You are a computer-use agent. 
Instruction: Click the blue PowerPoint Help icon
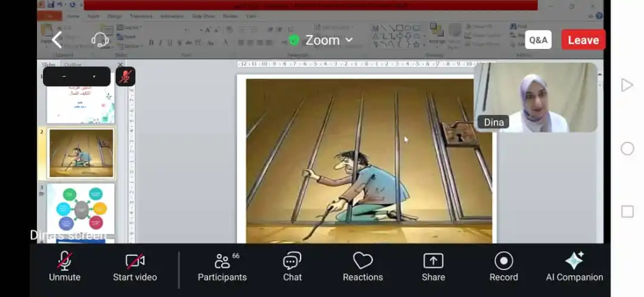(599, 16)
